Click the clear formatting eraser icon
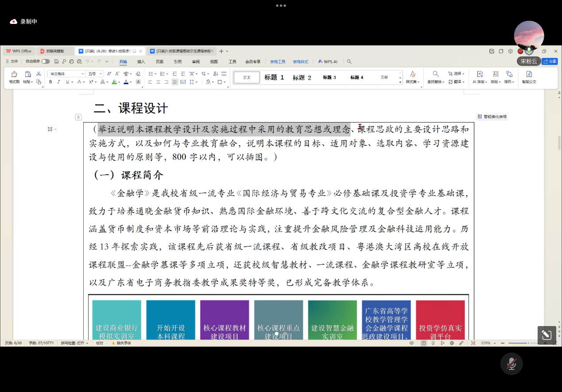The height and width of the screenshot is (392, 562). tap(138, 74)
